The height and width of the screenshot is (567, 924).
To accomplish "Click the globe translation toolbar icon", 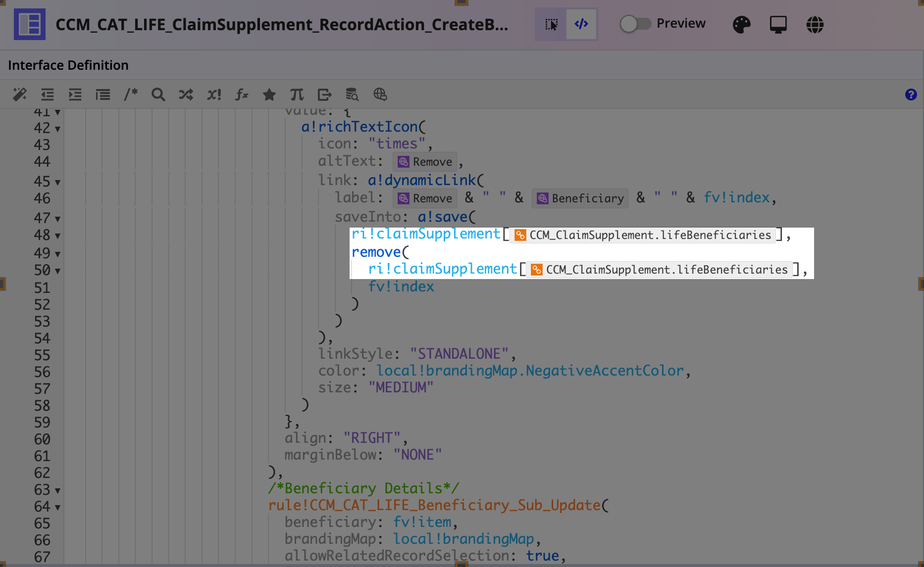I will (x=380, y=94).
